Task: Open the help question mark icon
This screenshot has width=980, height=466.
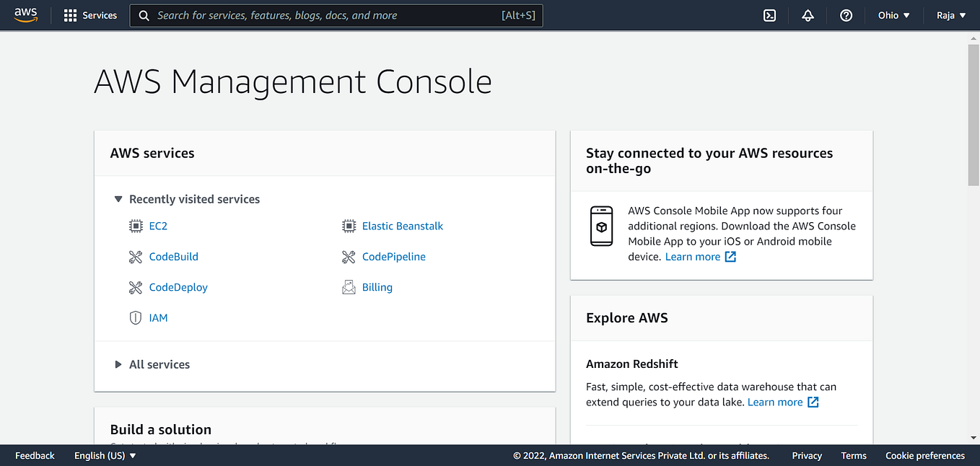Action: tap(846, 15)
